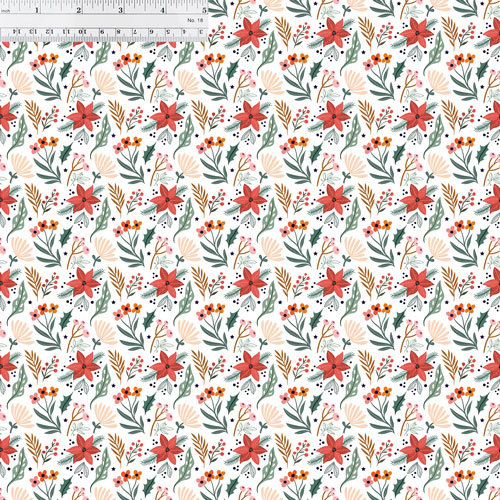Click the 8 centimeter mark on ruler
Screen dimensions: 500x500
[x=118, y=32]
